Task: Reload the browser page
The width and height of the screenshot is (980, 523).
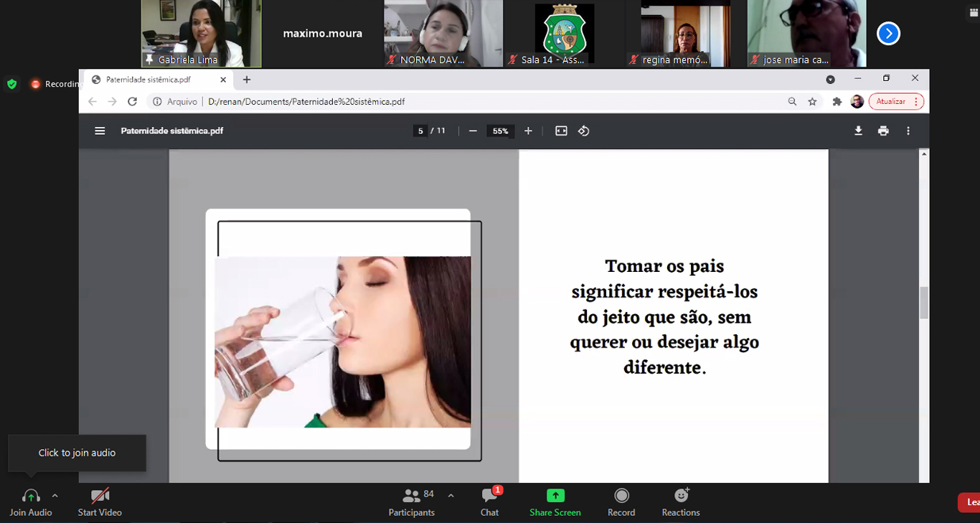Action: pyautogui.click(x=132, y=102)
